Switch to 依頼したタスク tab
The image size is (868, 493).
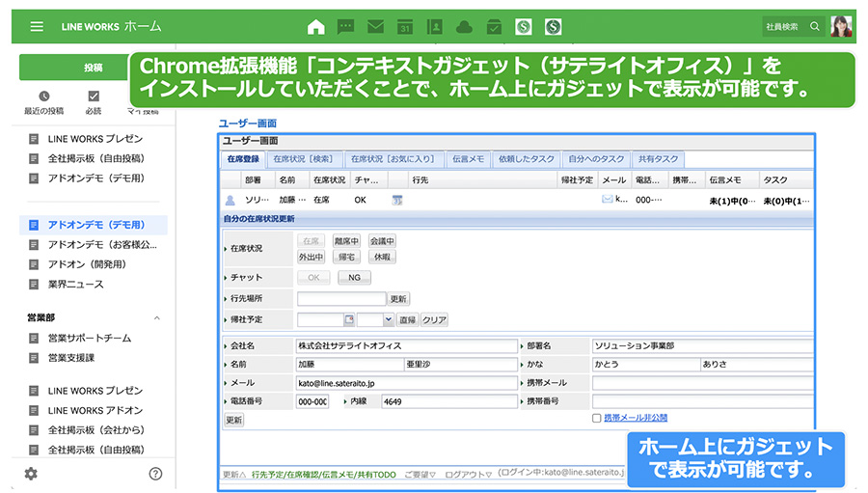click(527, 159)
